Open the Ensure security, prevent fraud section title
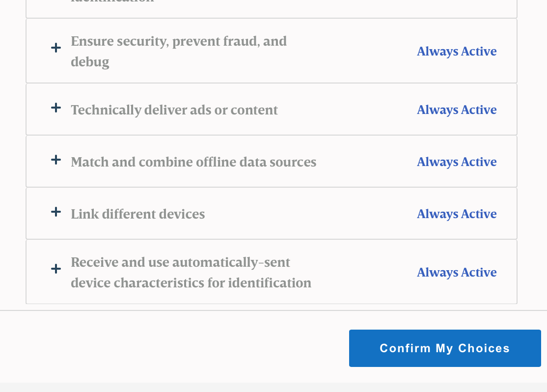 coord(179,51)
